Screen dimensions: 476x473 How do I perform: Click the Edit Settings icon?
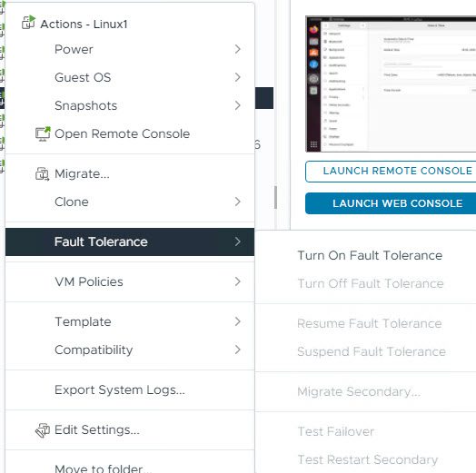click(x=42, y=430)
